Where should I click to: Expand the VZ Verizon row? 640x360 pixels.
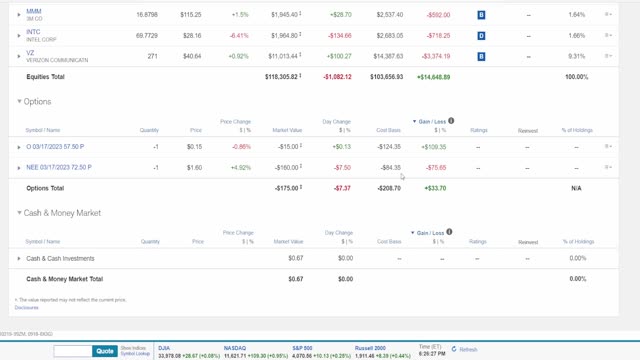[19, 56]
